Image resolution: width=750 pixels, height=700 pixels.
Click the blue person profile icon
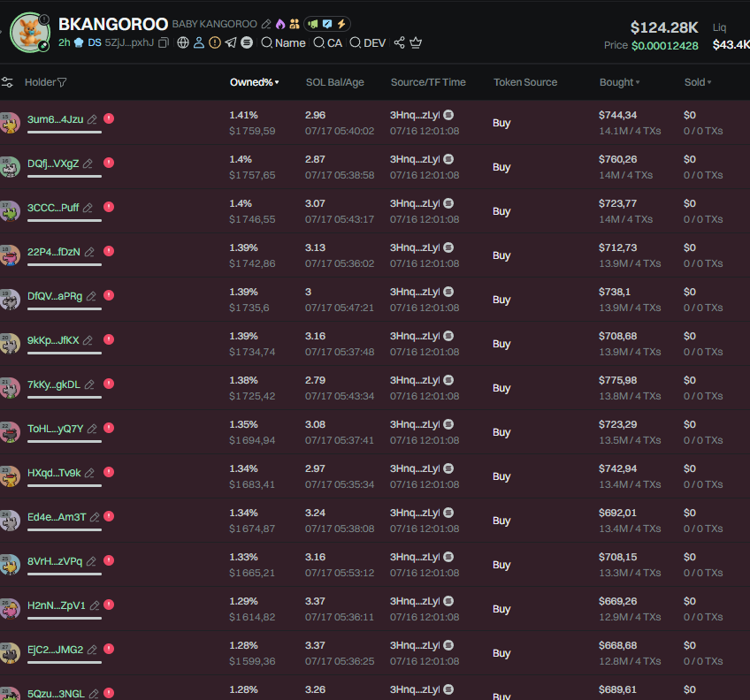pyautogui.click(x=199, y=43)
